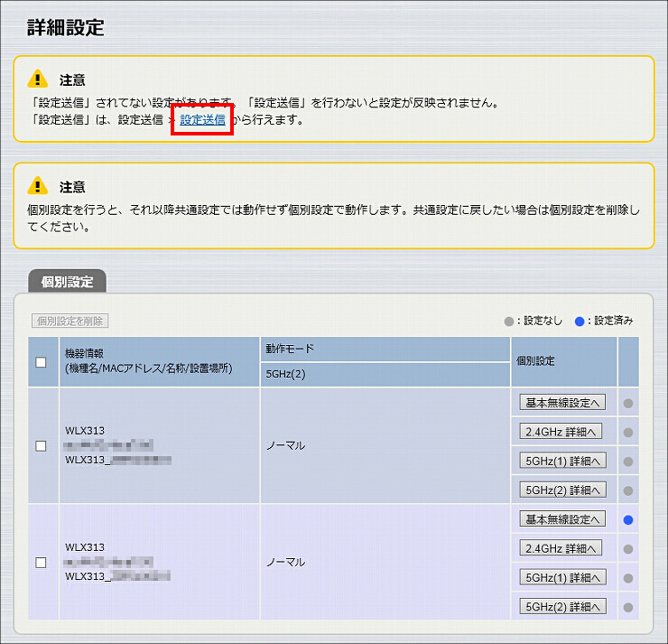Viewport: 668px width, 644px height.
Task: Click the warning icon in the second 注意 box
Action: [x=38, y=185]
